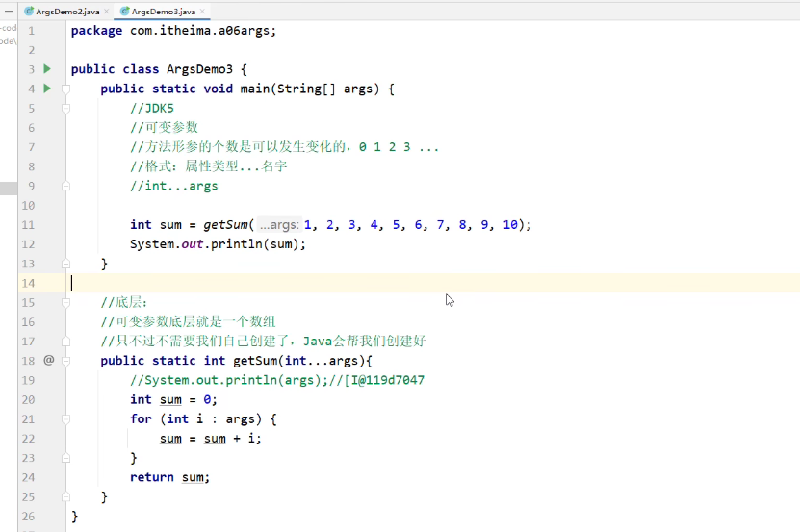The height and width of the screenshot is (532, 800).
Task: Click the //JDK5 comment
Action: click(152, 108)
